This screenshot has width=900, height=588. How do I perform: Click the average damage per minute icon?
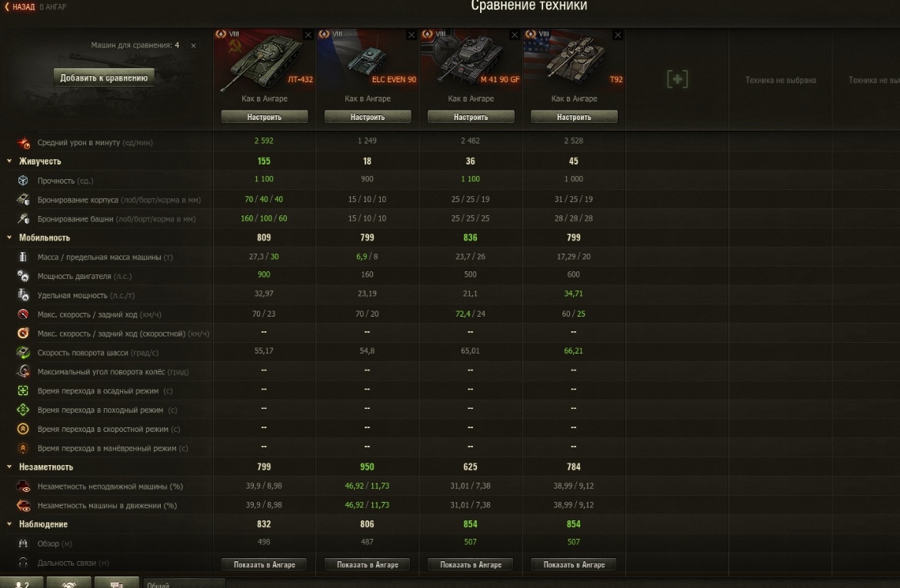tap(23, 142)
